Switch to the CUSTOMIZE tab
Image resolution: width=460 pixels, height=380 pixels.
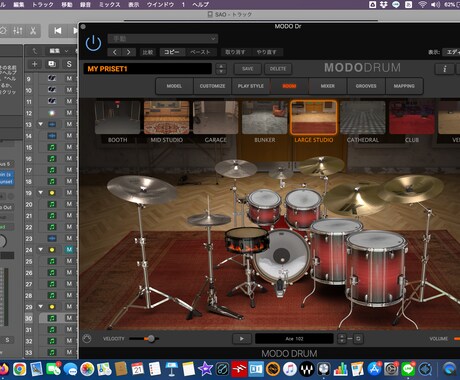click(x=212, y=86)
